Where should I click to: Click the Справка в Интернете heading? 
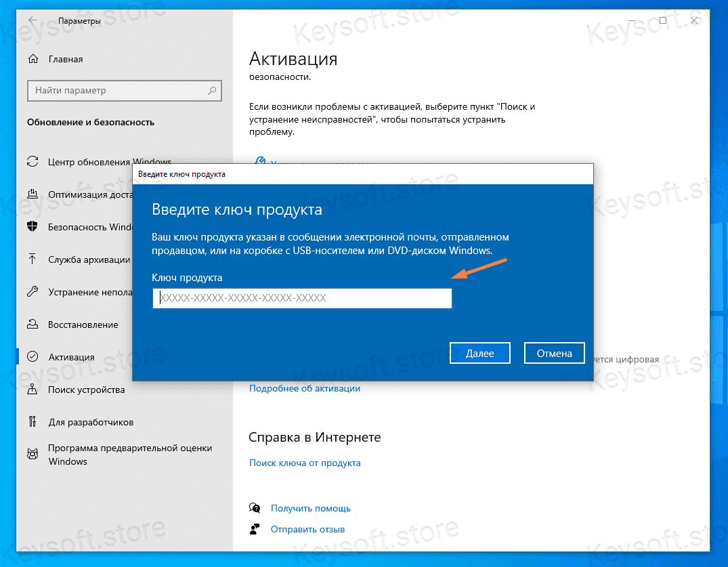(x=314, y=437)
